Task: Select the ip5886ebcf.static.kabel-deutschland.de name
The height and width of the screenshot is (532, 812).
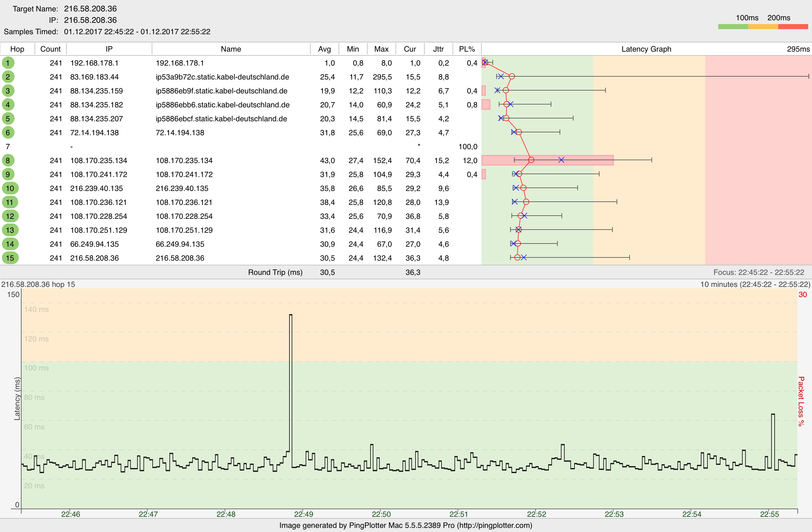Action: [221, 119]
